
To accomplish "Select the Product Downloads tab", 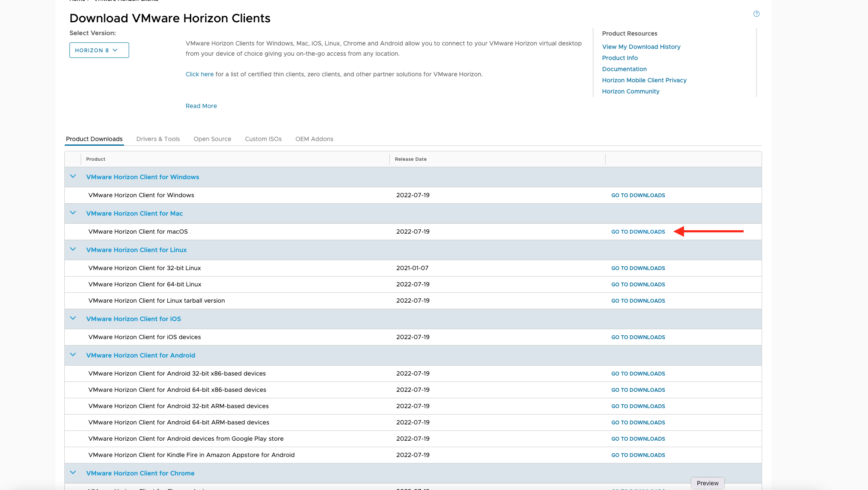I will pyautogui.click(x=94, y=139).
